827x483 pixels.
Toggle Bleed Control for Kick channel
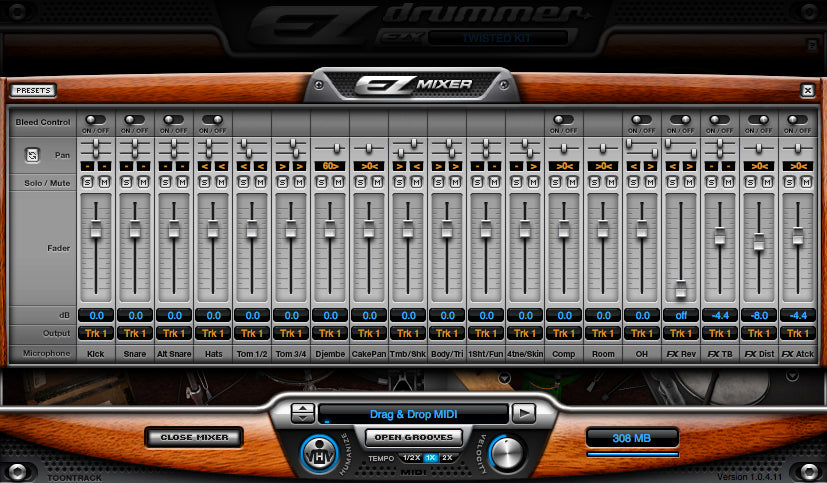click(96, 120)
